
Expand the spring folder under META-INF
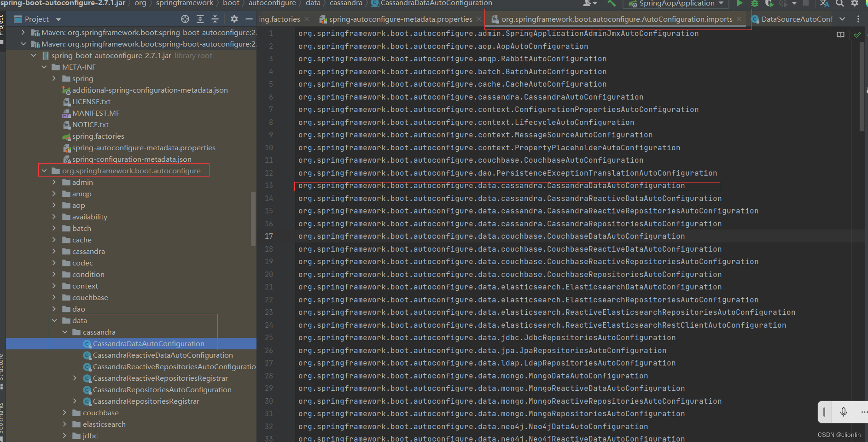click(54, 79)
